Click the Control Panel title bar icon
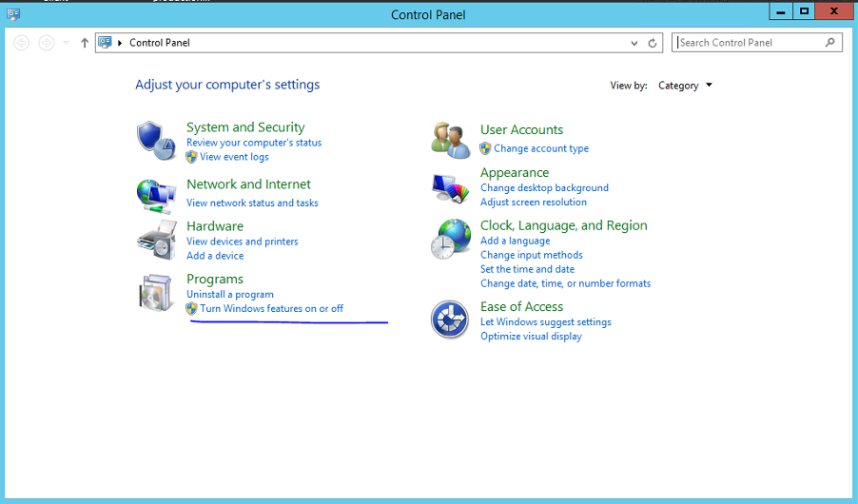This screenshot has height=504, width=858. coord(13,14)
